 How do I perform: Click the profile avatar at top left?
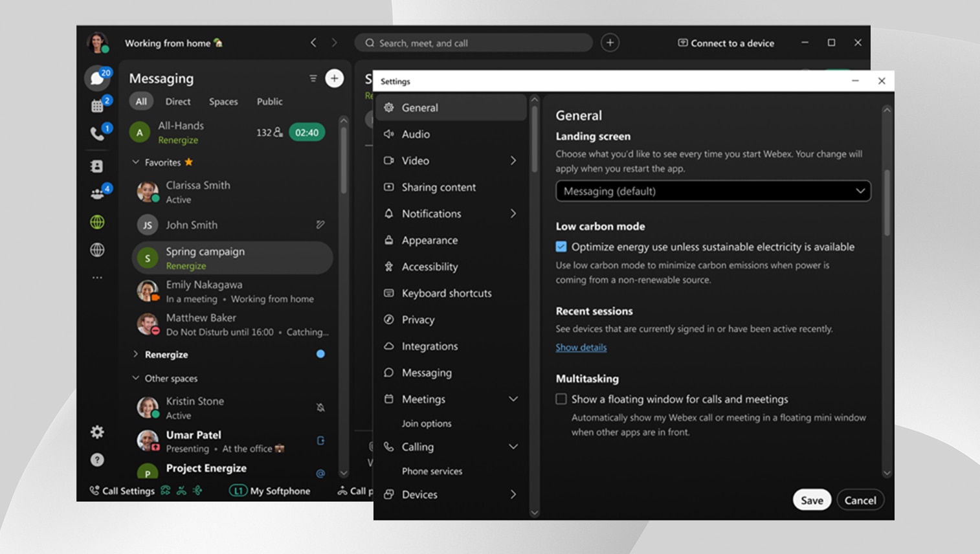pyautogui.click(x=97, y=43)
